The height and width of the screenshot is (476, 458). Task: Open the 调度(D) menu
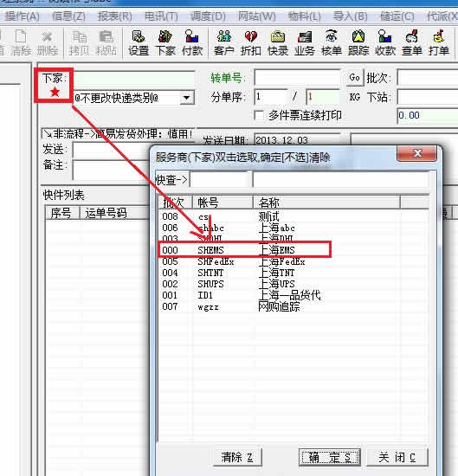click(208, 16)
